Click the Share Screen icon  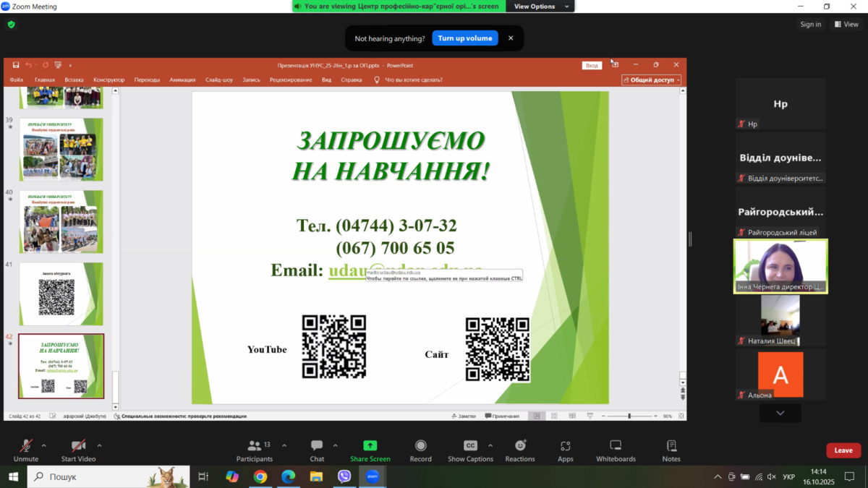[370, 446]
